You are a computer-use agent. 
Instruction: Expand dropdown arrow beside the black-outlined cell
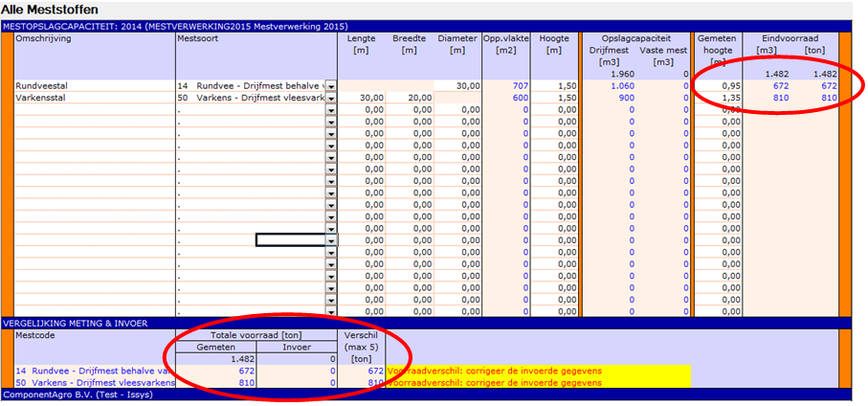click(331, 240)
